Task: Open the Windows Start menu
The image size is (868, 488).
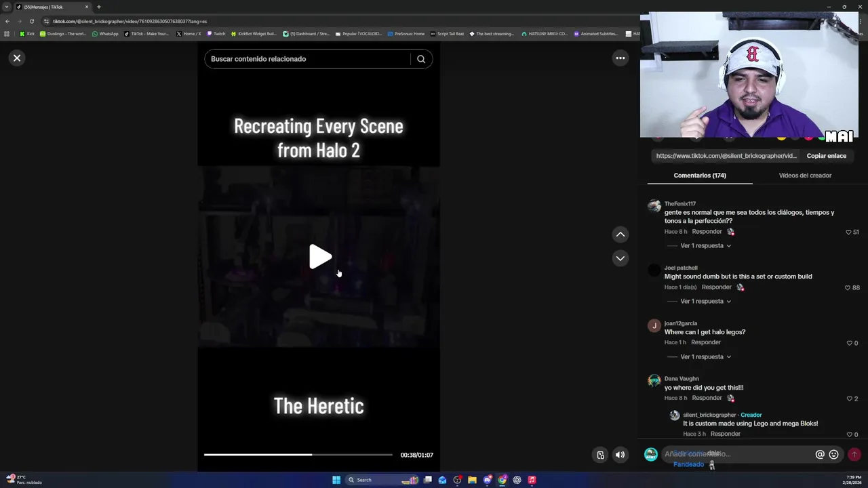Action: pyautogui.click(x=336, y=480)
